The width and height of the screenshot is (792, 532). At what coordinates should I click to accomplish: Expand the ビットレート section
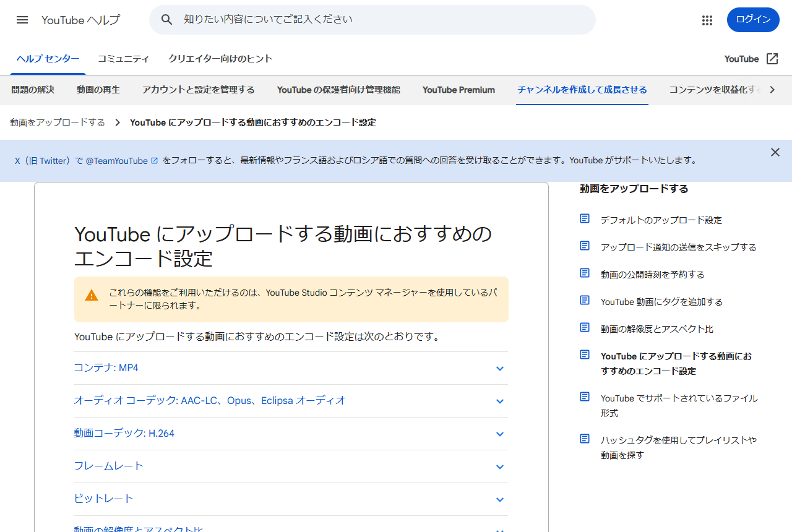coord(291,499)
